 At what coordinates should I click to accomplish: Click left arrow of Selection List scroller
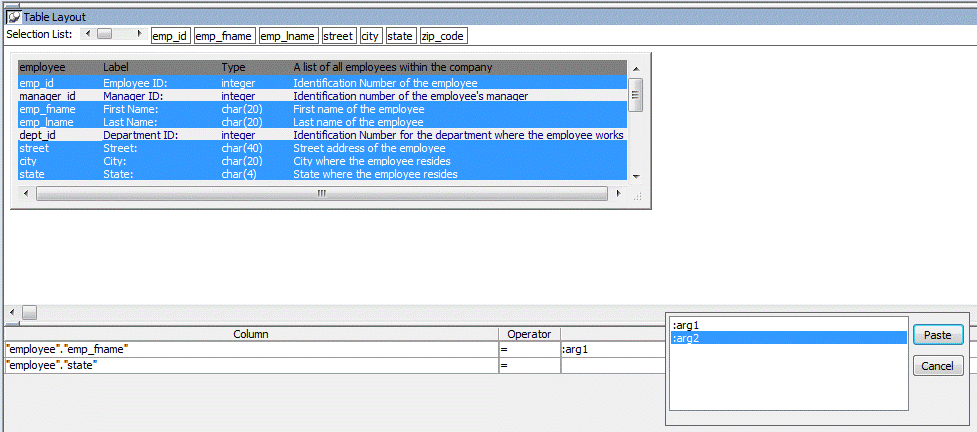[88, 35]
